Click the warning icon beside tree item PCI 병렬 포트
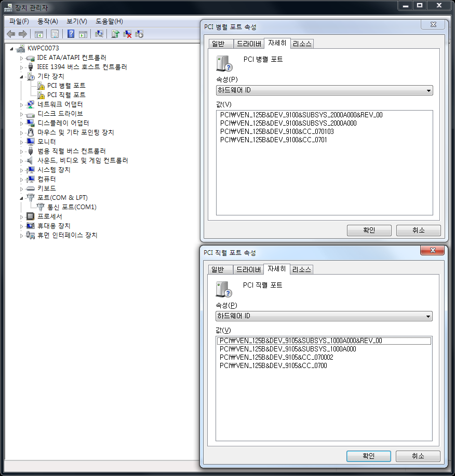The image size is (455, 476). (x=41, y=86)
